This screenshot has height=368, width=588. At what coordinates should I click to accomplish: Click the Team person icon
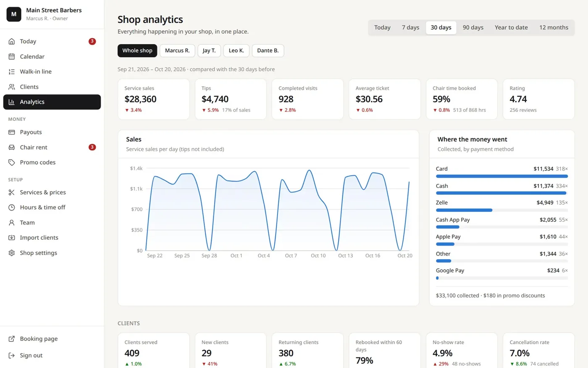(x=12, y=222)
